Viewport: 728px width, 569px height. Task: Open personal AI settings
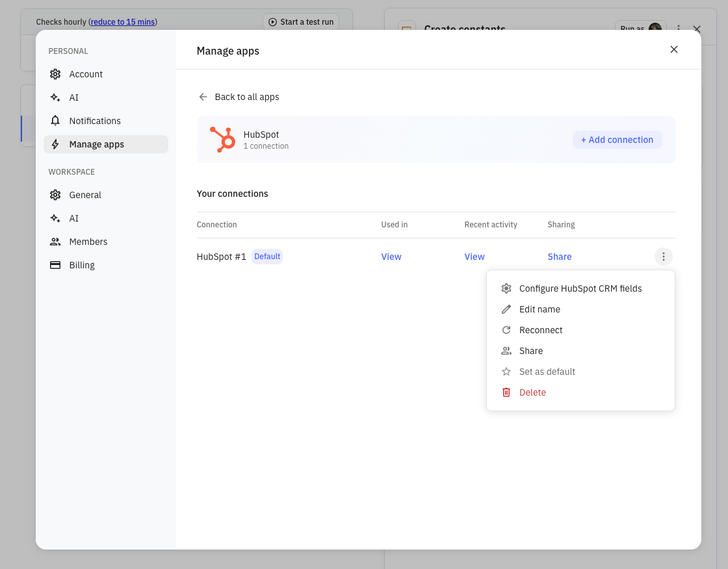(73, 97)
